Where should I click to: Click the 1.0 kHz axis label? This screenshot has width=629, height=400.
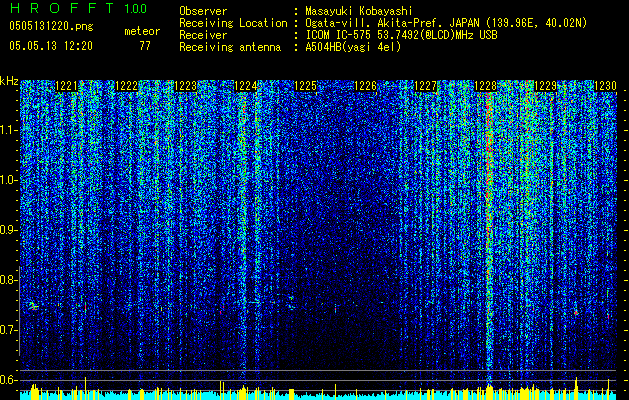coord(9,180)
